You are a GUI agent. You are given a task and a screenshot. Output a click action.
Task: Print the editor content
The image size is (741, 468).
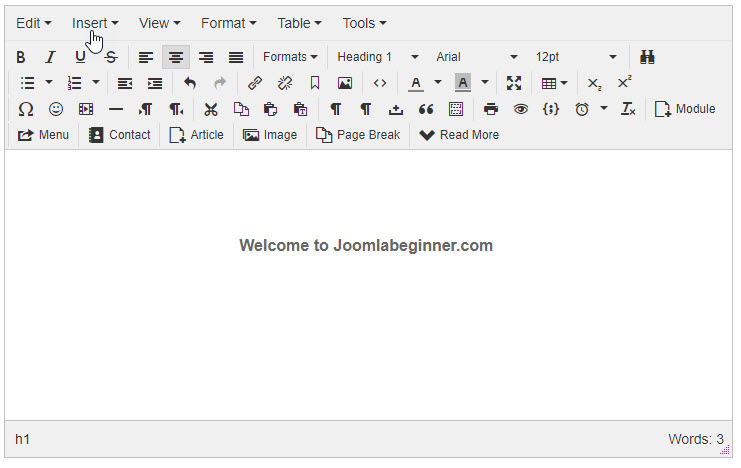(x=491, y=109)
